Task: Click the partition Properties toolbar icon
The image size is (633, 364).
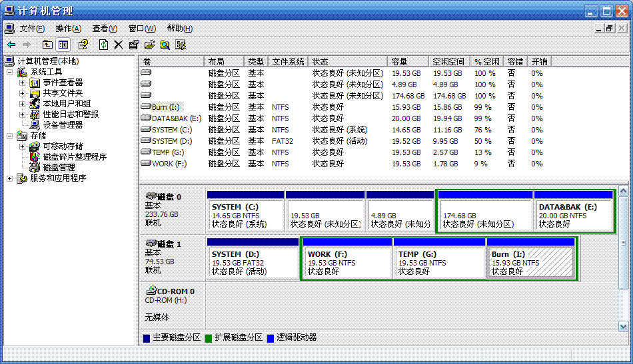Action: tap(134, 45)
